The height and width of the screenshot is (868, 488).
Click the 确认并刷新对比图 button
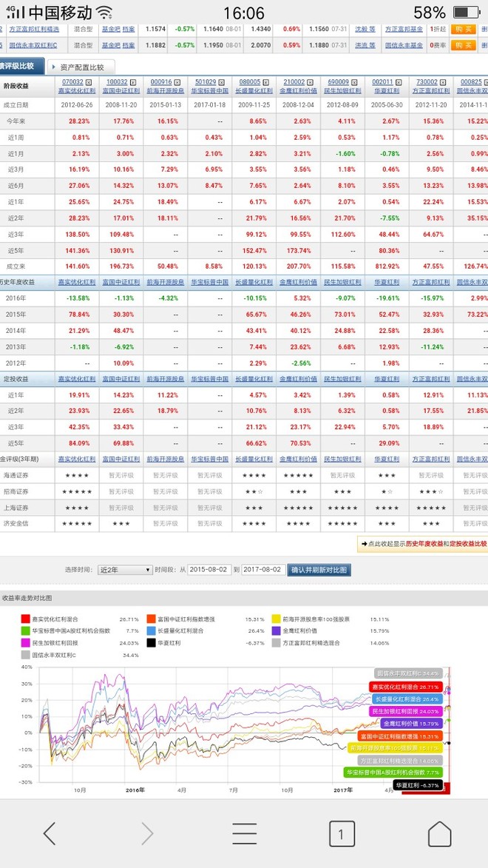pyautogui.click(x=319, y=570)
